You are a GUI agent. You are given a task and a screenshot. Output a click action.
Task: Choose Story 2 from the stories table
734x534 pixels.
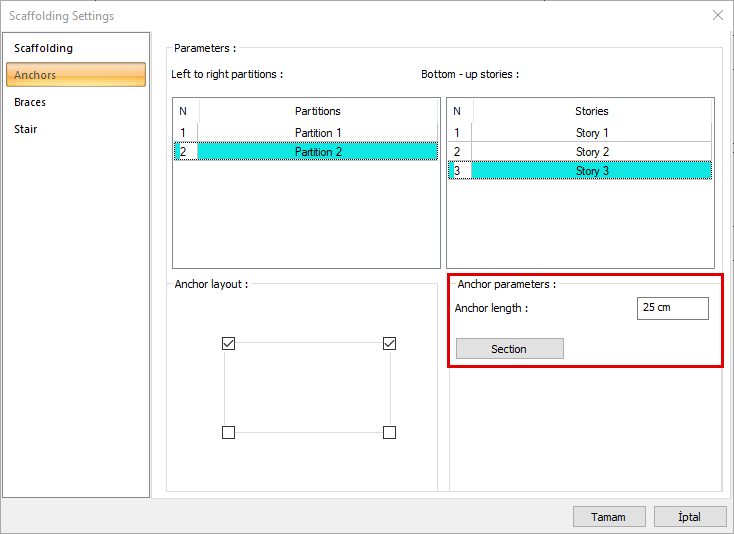[591, 152]
